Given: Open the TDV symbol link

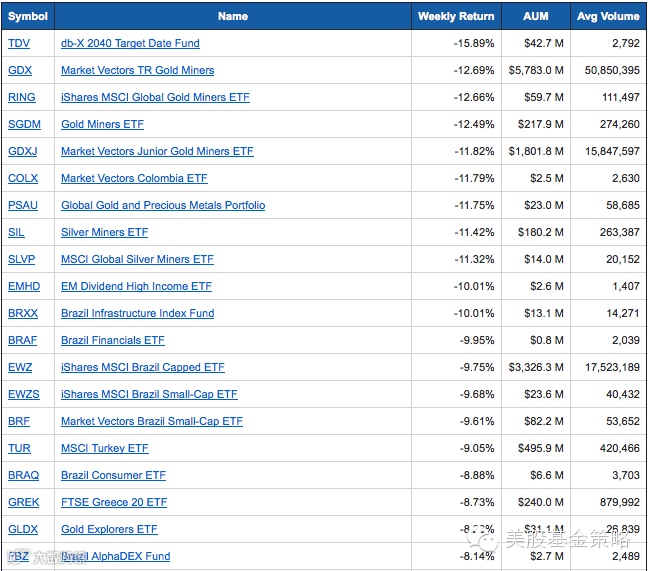Looking at the screenshot, I should pos(19,43).
